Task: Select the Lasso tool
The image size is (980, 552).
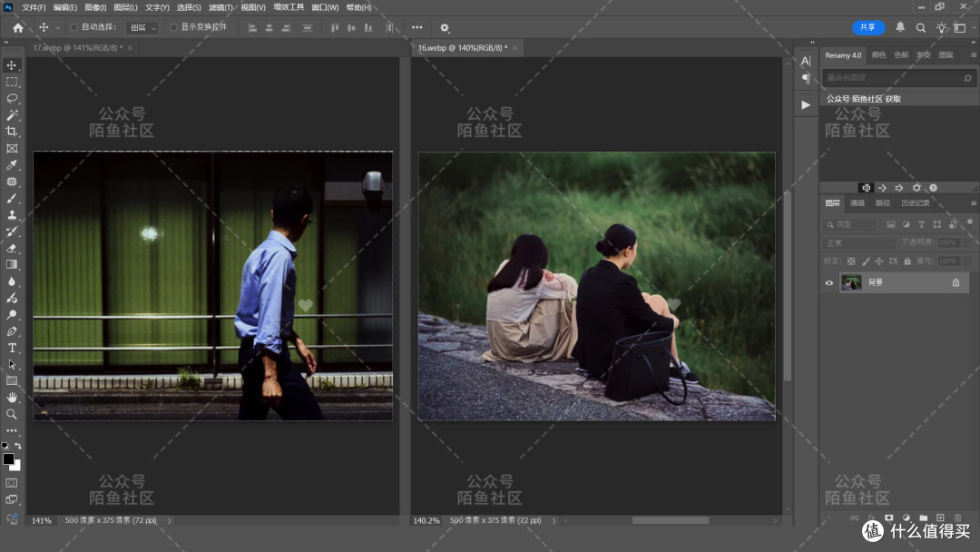Action: pos(12,99)
